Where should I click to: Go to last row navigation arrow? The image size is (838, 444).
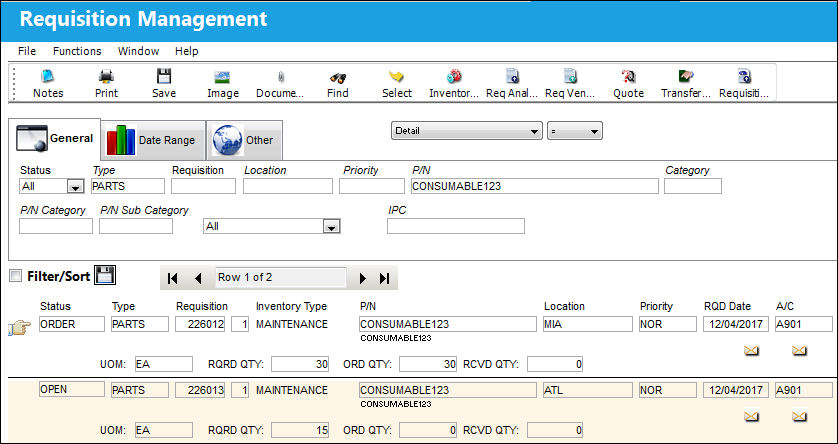click(384, 278)
